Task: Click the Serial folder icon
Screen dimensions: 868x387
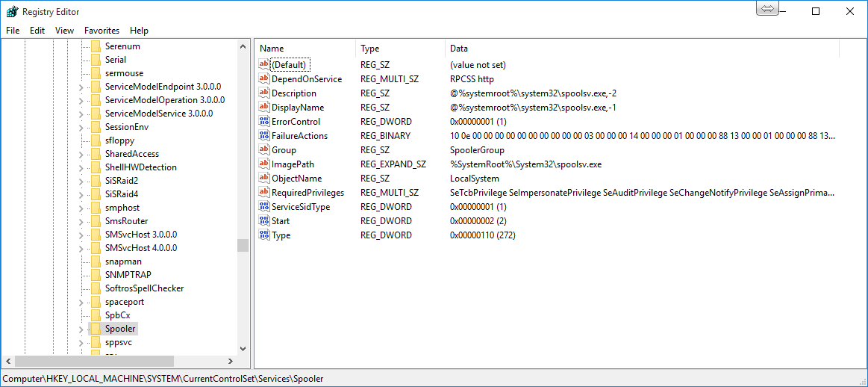Action: 96,60
